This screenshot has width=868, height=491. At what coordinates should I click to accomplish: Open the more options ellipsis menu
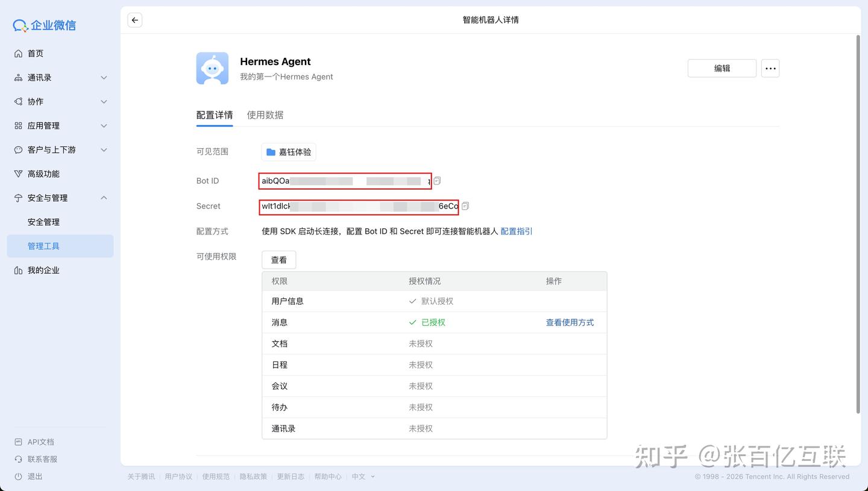770,68
